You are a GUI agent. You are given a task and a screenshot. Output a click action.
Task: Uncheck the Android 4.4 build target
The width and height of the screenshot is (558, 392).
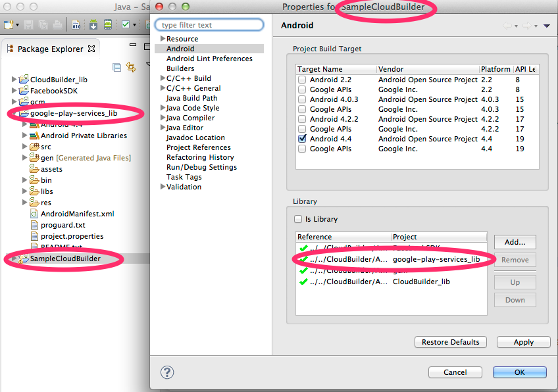pyautogui.click(x=302, y=139)
